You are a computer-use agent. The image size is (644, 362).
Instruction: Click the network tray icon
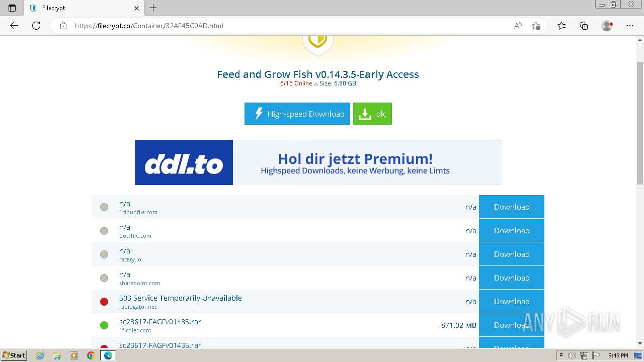coord(584,355)
